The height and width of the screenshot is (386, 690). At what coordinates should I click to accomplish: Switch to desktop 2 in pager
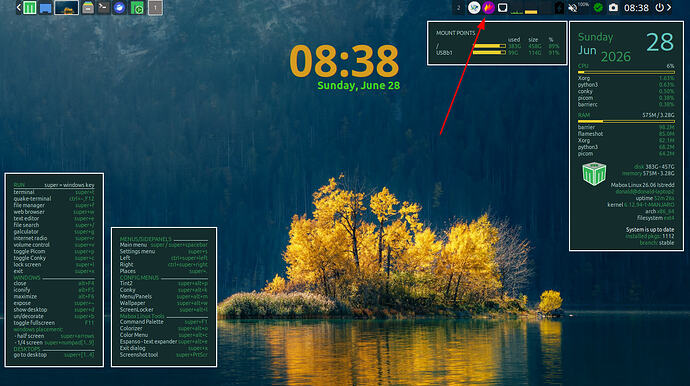point(459,7)
